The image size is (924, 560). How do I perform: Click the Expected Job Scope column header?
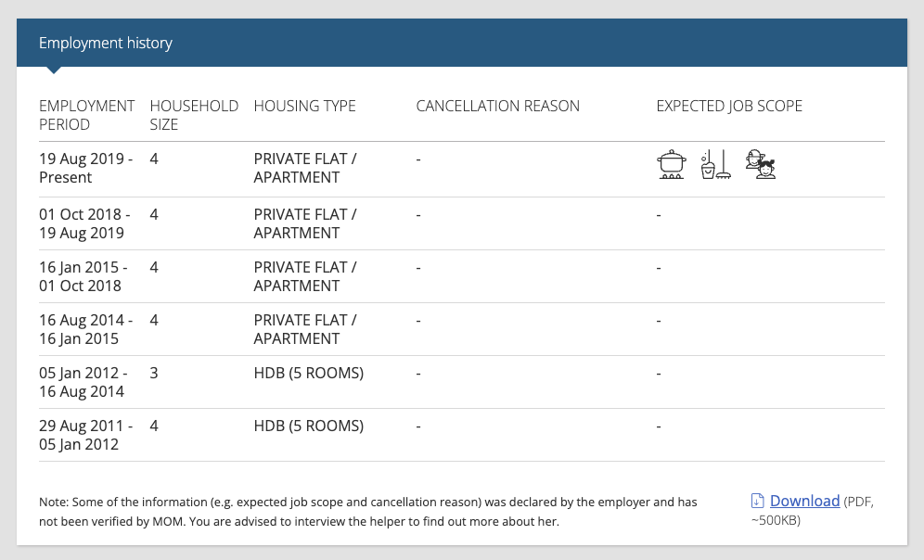(729, 106)
